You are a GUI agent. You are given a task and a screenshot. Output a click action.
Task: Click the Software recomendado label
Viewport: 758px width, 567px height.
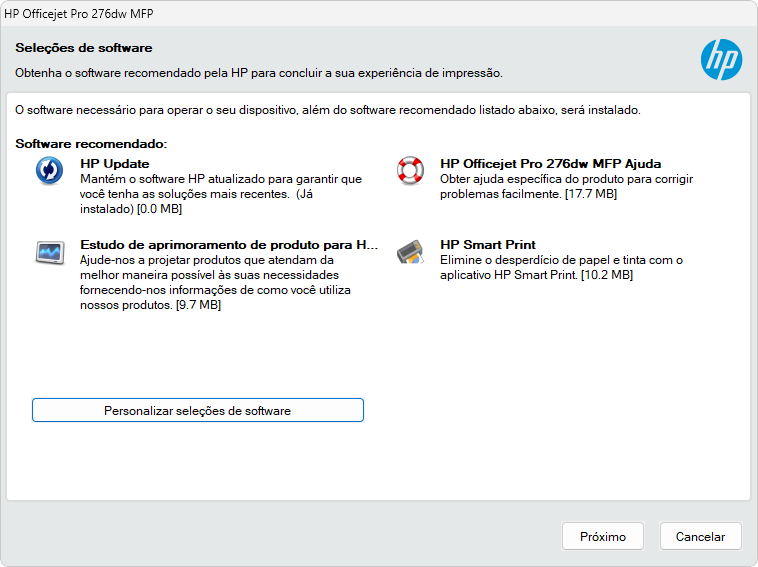point(91,145)
